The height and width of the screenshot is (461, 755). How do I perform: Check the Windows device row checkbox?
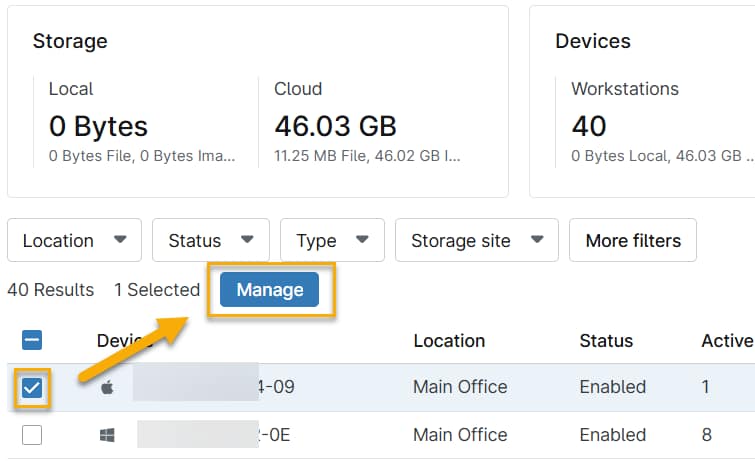coord(32,435)
